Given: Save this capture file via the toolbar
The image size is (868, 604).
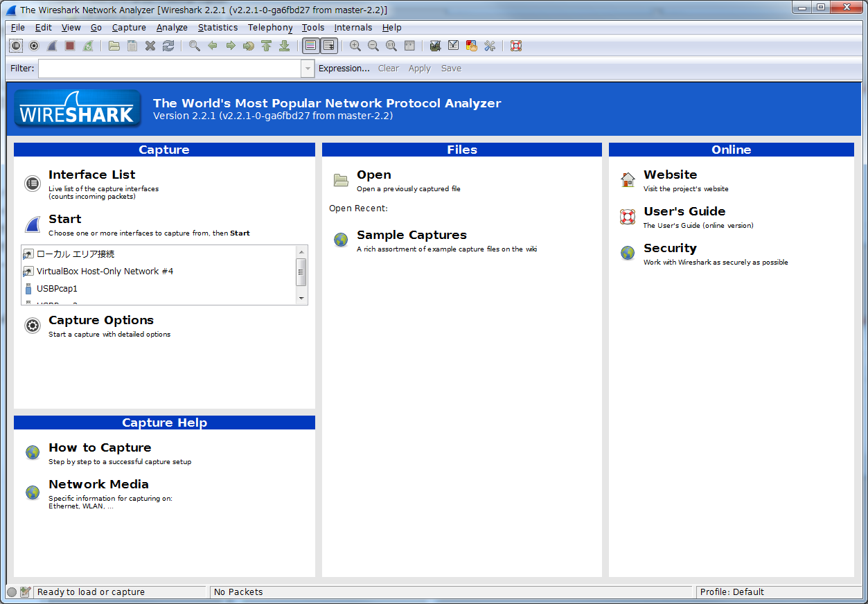Looking at the screenshot, I should (132, 46).
